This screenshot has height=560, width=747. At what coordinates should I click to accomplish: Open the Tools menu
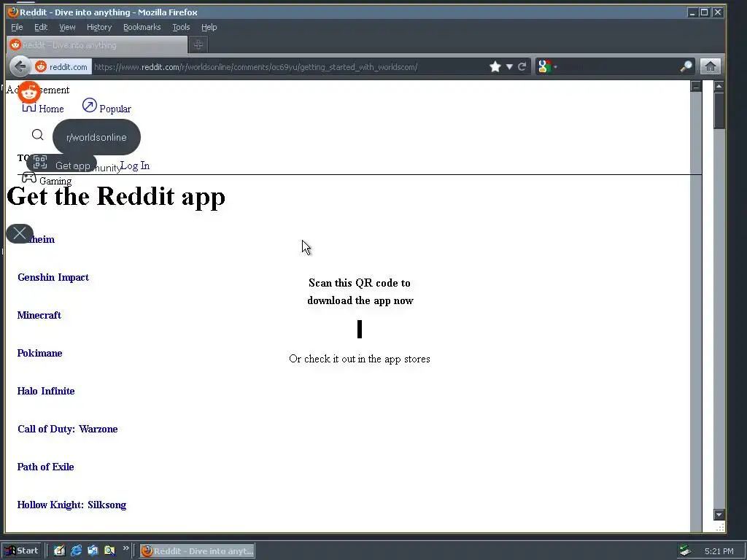click(x=181, y=27)
